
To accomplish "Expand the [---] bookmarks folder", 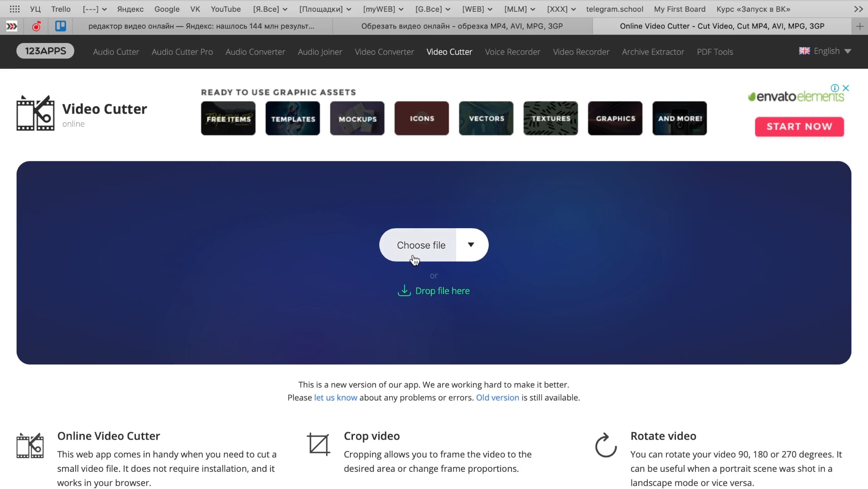I will pos(95,9).
